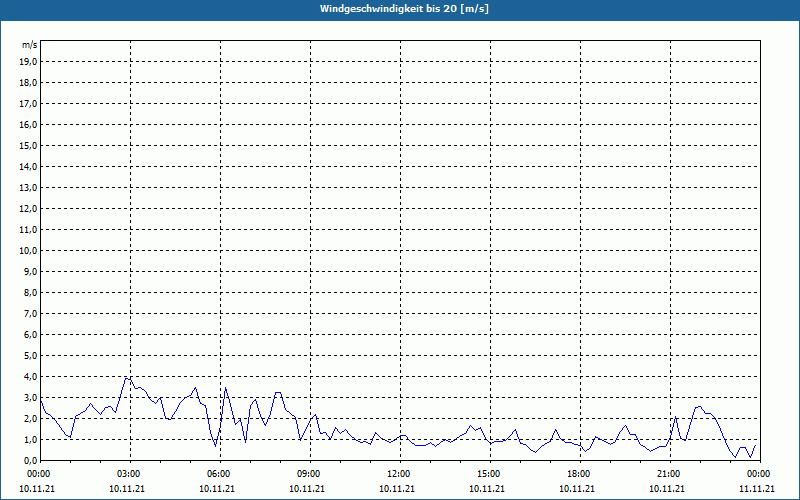
Task: Select the "21:00" x-axis time label
Action: [670, 474]
